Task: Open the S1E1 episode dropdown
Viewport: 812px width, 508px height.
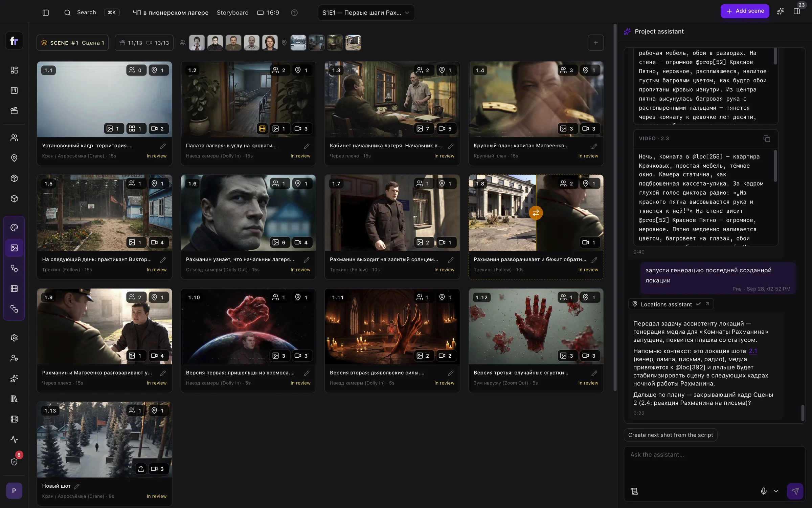Action: point(366,13)
